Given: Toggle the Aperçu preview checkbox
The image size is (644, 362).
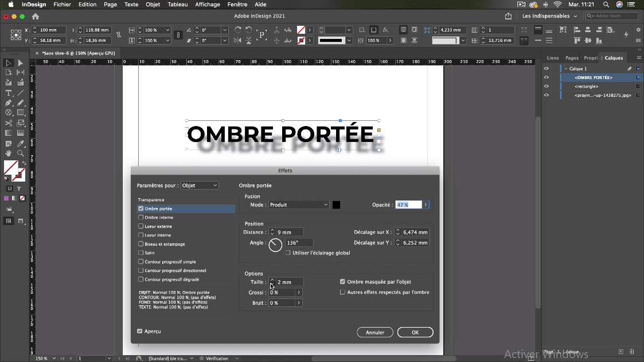Looking at the screenshot, I should (140, 331).
